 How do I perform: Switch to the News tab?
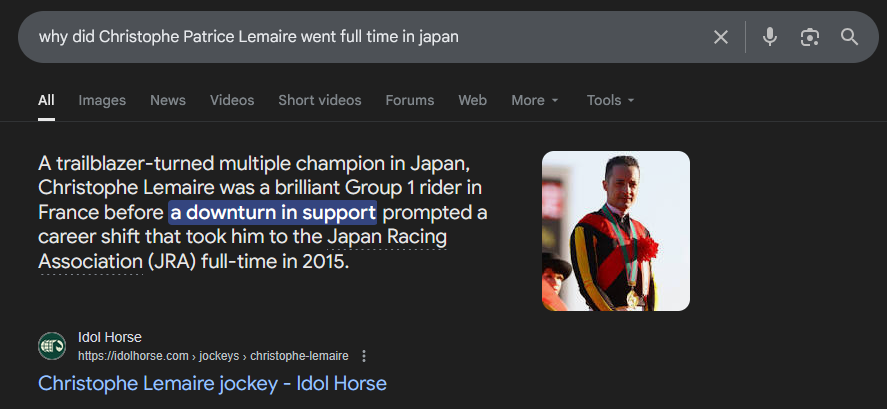[x=168, y=100]
